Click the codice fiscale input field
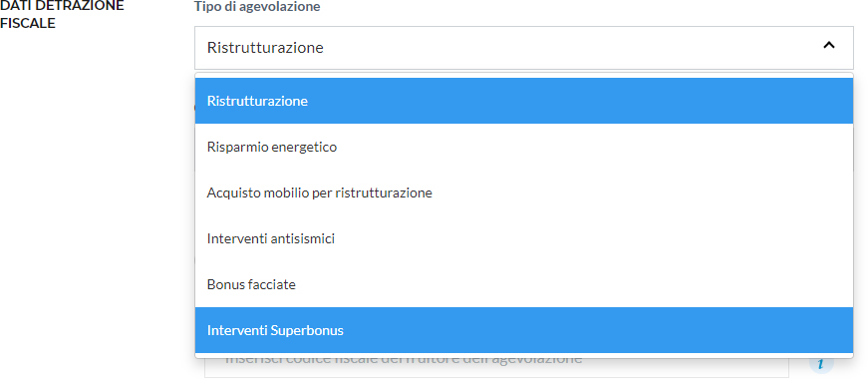 coord(496,365)
